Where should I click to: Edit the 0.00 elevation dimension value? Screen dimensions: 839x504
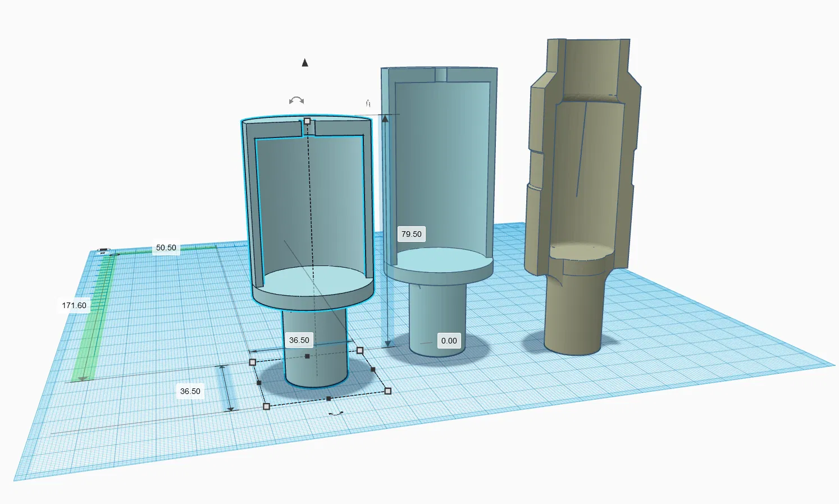pyautogui.click(x=449, y=341)
